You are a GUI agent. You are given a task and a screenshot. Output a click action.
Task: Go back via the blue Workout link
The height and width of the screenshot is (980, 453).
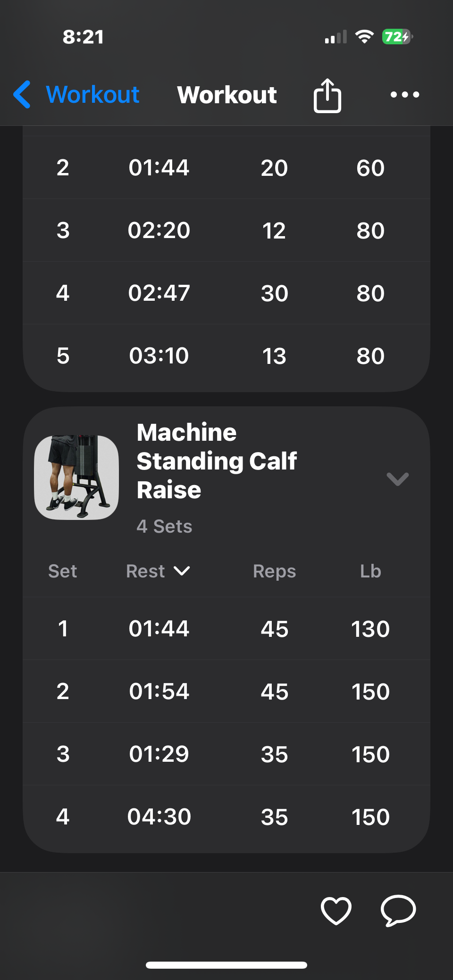pyautogui.click(x=92, y=94)
